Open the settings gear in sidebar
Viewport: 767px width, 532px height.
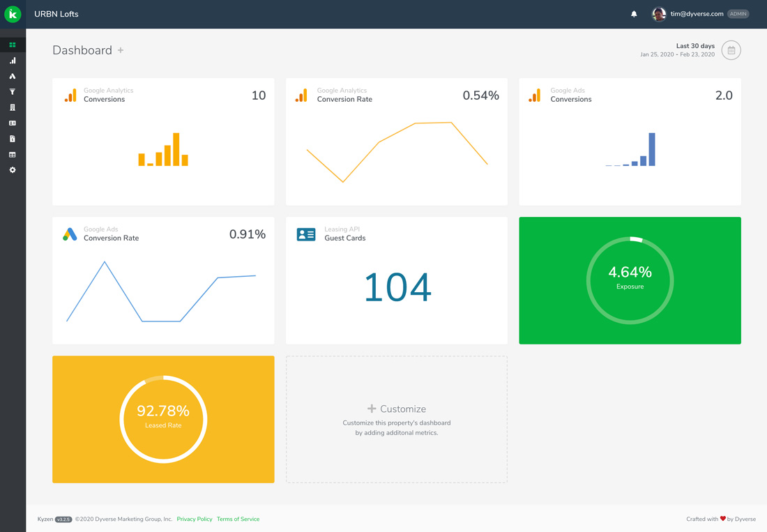[13, 170]
